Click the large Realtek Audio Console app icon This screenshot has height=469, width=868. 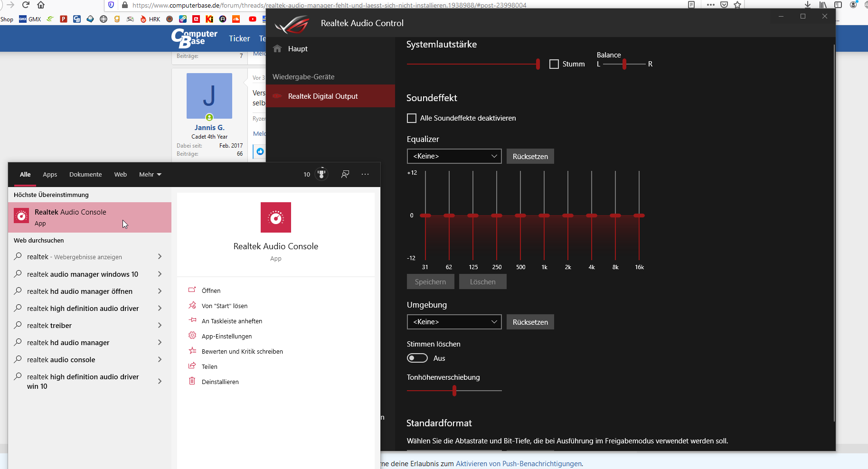(x=276, y=217)
